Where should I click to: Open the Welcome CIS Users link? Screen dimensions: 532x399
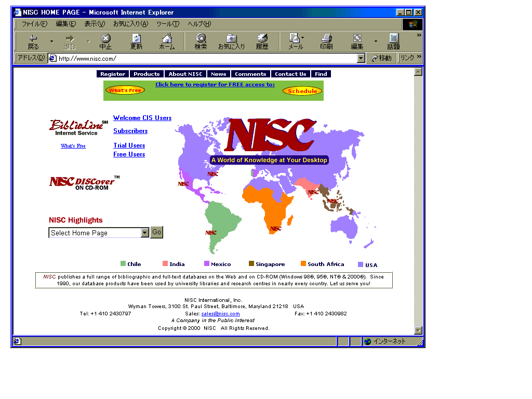(142, 118)
